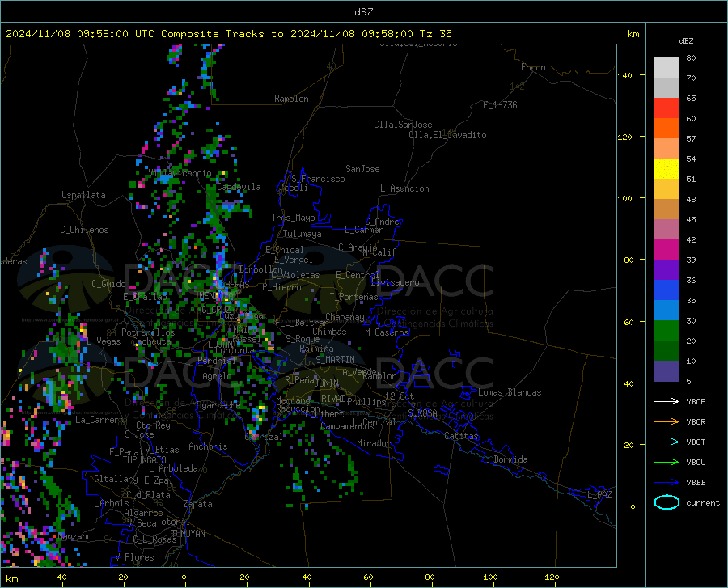Click the timestamp header text line
The height and width of the screenshot is (588, 728).
pos(228,34)
